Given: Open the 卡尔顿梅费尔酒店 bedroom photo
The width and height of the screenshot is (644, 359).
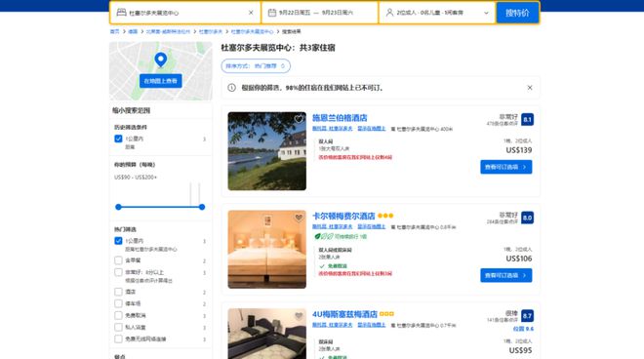Looking at the screenshot, I should tap(267, 250).
